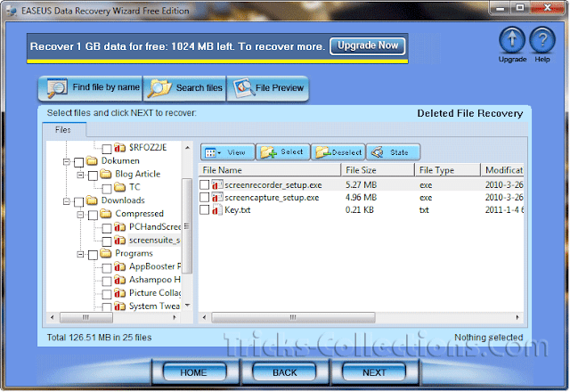Click the System Twea folder icon
570x392 pixels.
pyautogui.click(x=120, y=306)
